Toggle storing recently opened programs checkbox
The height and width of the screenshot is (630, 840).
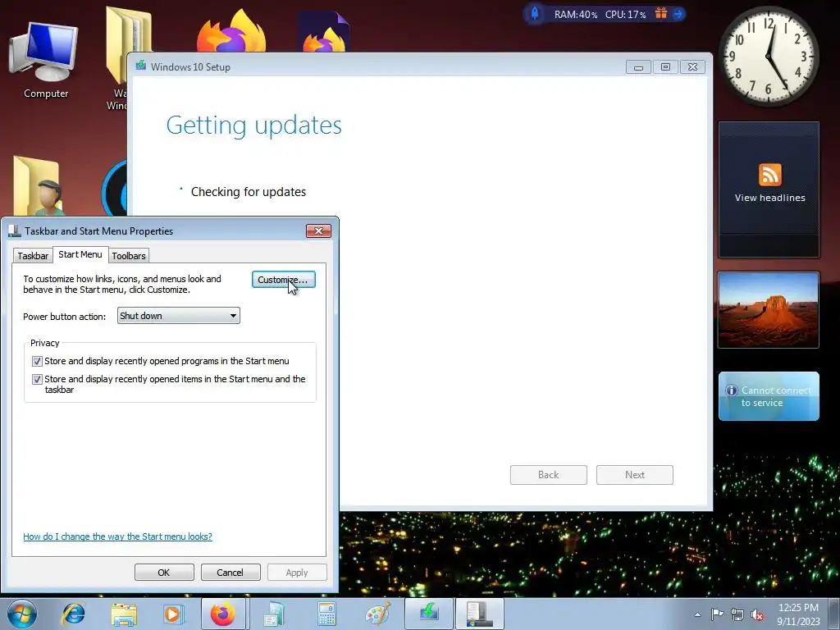click(37, 361)
